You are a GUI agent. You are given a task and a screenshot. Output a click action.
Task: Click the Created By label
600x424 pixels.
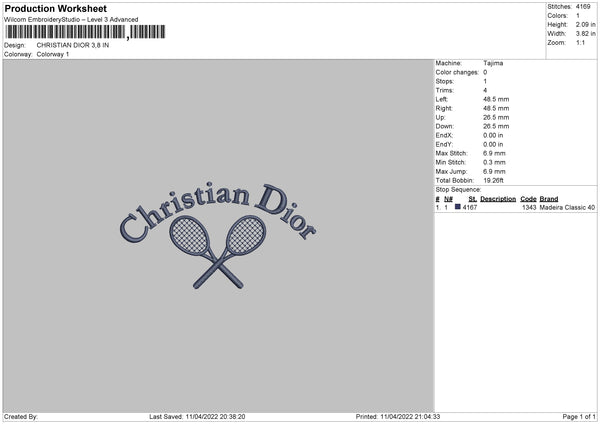tap(21, 416)
